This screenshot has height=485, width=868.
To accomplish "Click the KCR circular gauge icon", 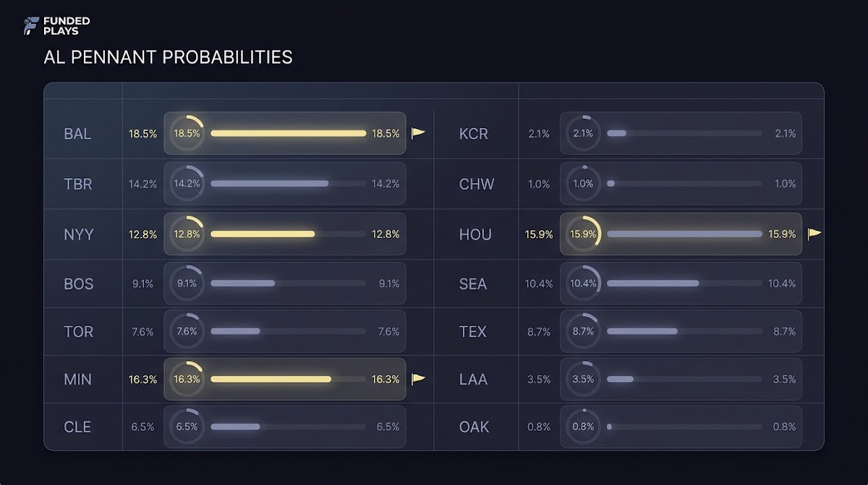I will pyautogui.click(x=583, y=133).
